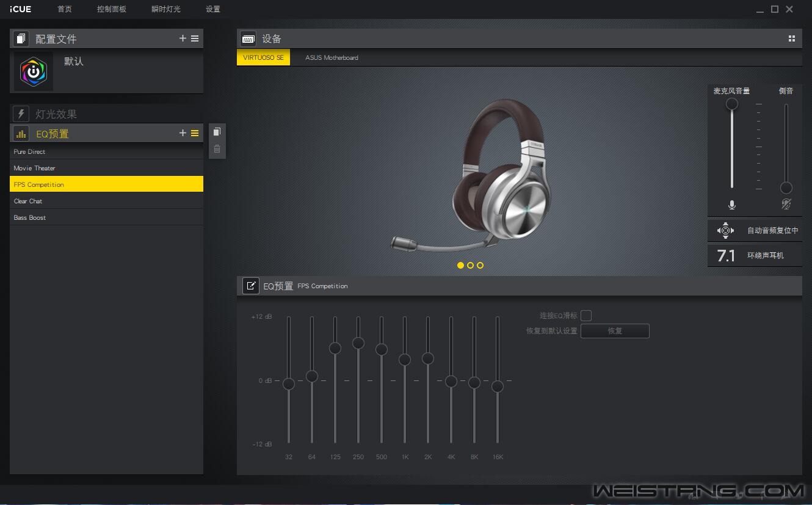Click the 灯光效果 section header
This screenshot has height=505, width=812.
tap(56, 114)
